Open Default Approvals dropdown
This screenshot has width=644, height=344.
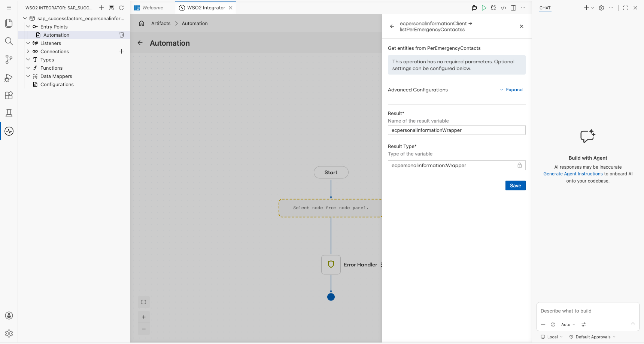[592, 337]
